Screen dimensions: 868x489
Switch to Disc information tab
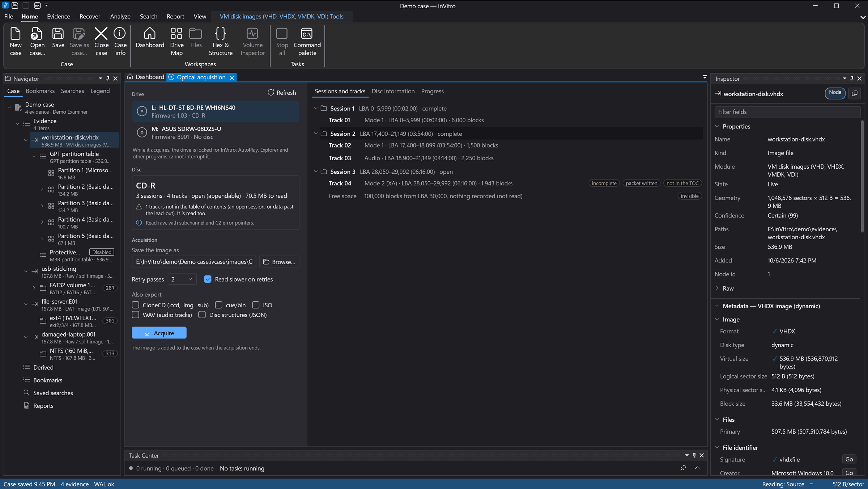(x=393, y=91)
